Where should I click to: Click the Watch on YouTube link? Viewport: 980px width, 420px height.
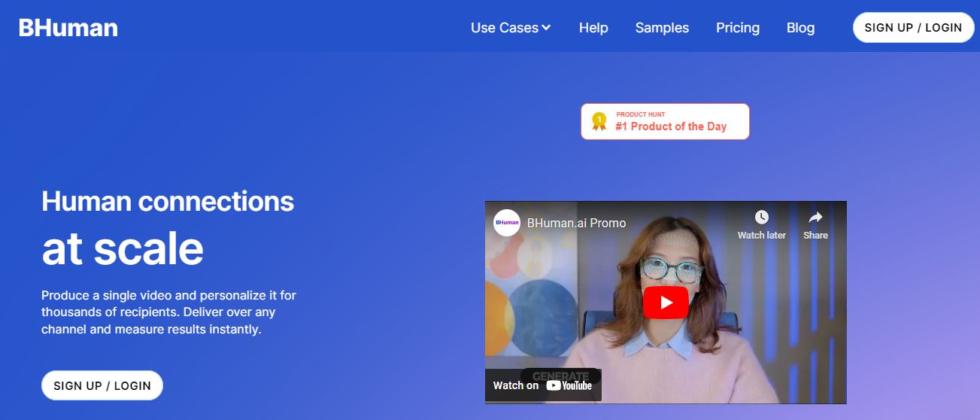point(543,385)
